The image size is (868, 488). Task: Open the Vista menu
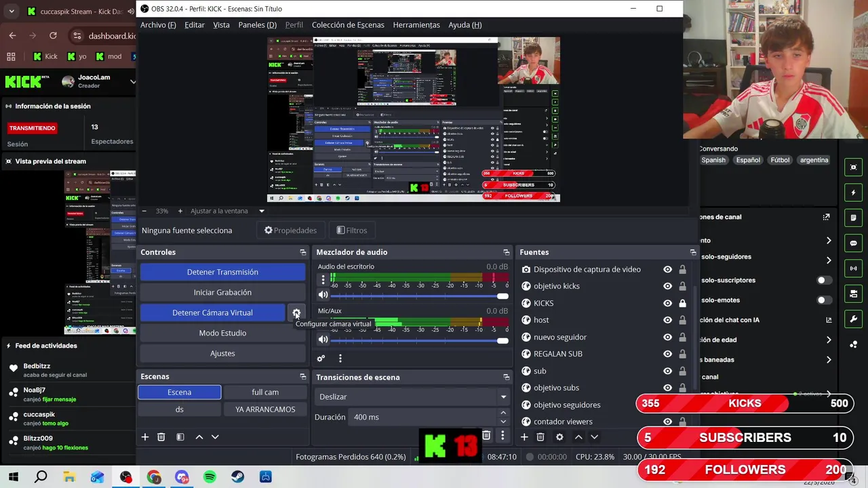221,25
